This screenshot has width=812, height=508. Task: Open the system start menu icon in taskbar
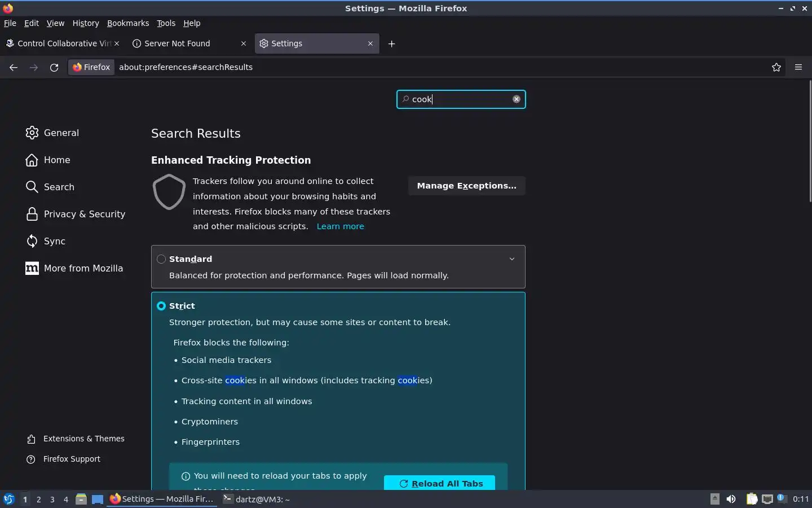(x=8, y=499)
